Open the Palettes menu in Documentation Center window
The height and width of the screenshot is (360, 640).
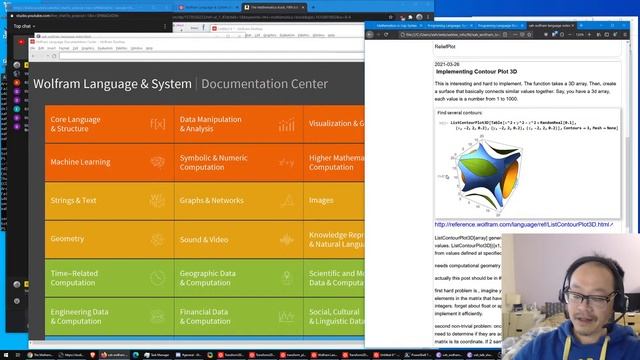point(122,48)
